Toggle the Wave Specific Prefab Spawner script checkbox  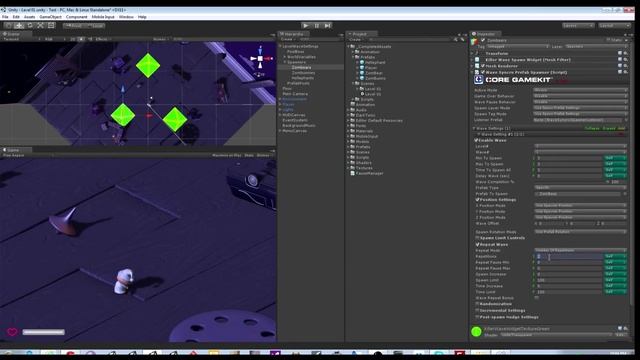[x=483, y=72]
